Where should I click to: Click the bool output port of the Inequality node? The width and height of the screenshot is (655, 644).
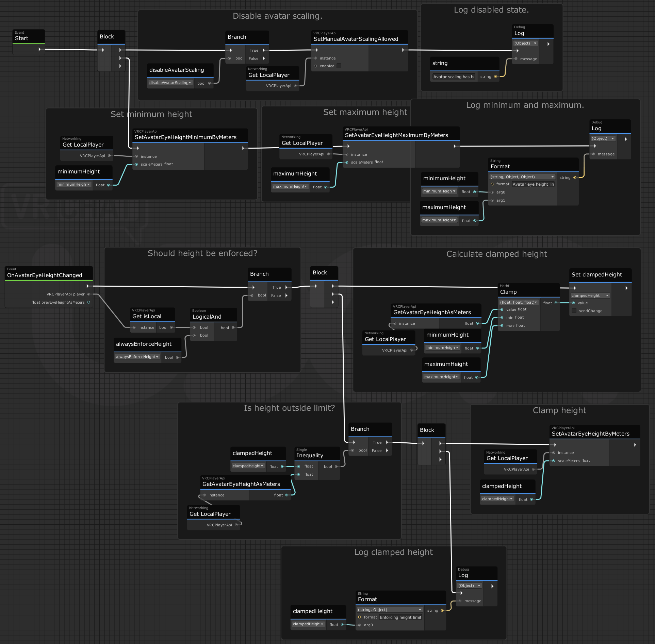335,466
